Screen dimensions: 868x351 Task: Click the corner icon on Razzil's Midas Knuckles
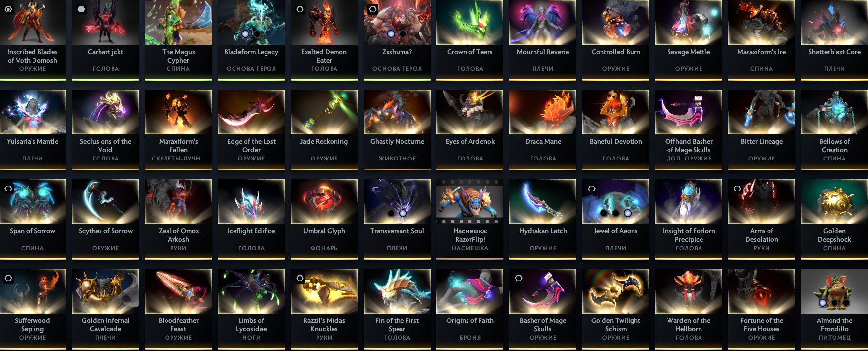300,278
